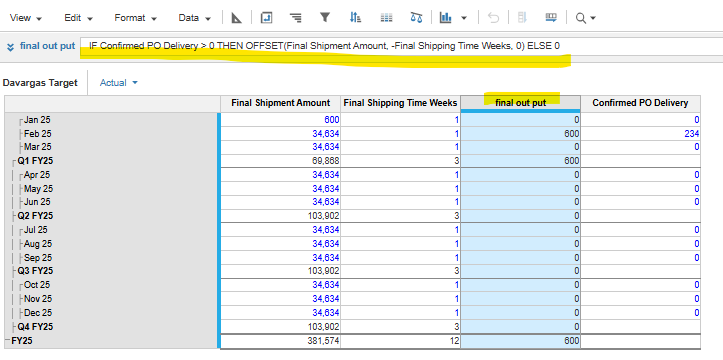Click the Compare scales icon

point(416,18)
